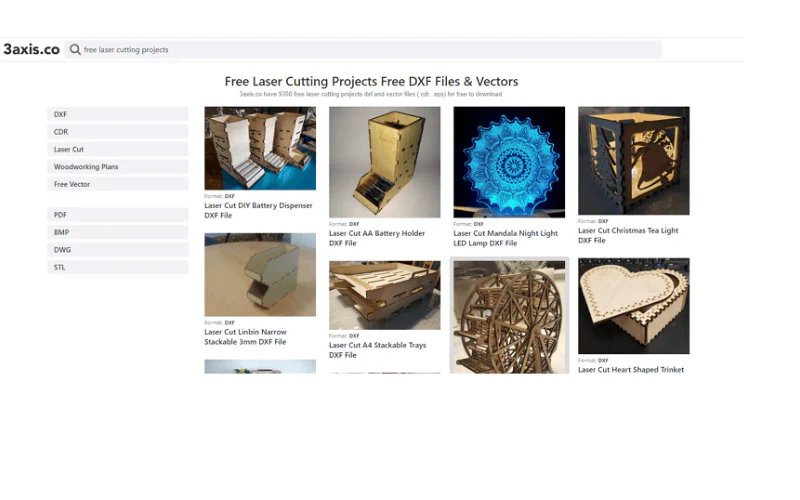Filter by STL format
The width and height of the screenshot is (800, 500).
118,267
